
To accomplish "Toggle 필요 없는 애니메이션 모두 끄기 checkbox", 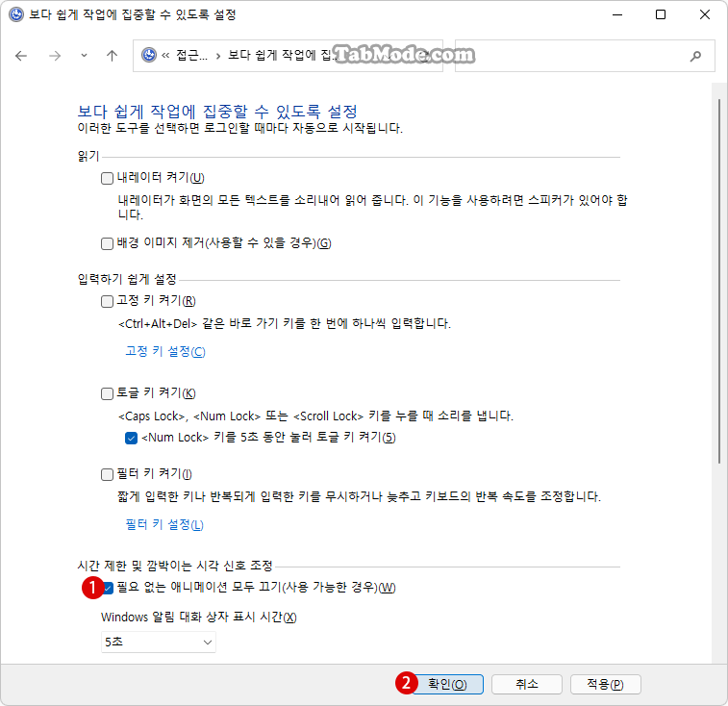I will (x=108, y=589).
